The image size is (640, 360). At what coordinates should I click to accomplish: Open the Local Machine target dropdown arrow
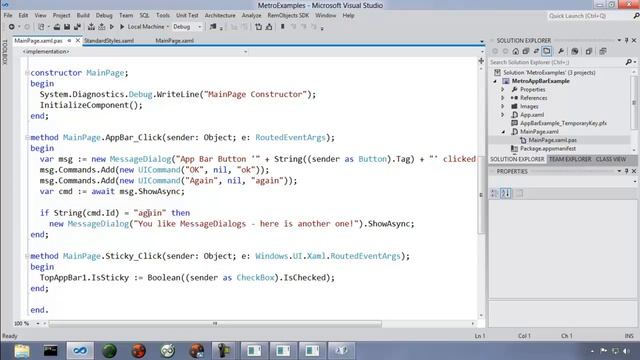coord(167,27)
